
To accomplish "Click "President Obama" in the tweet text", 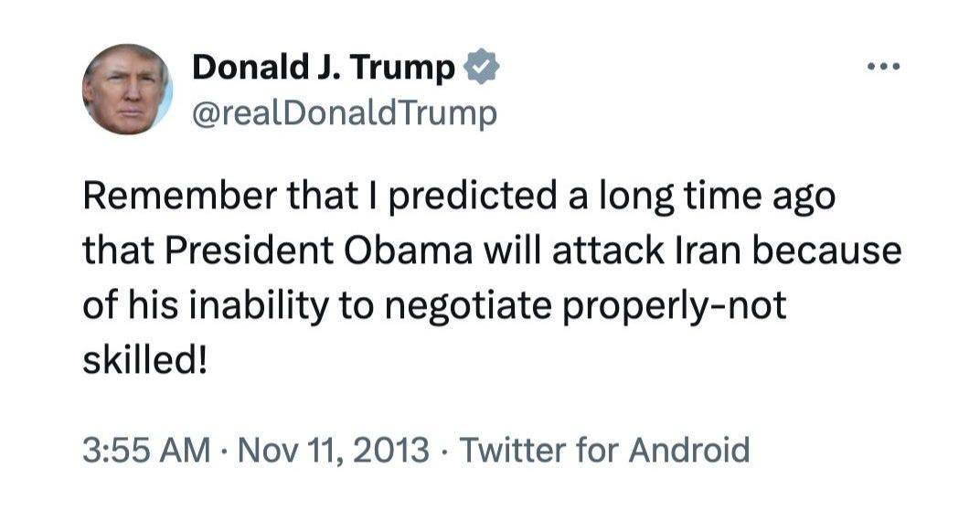I will 292,251.
